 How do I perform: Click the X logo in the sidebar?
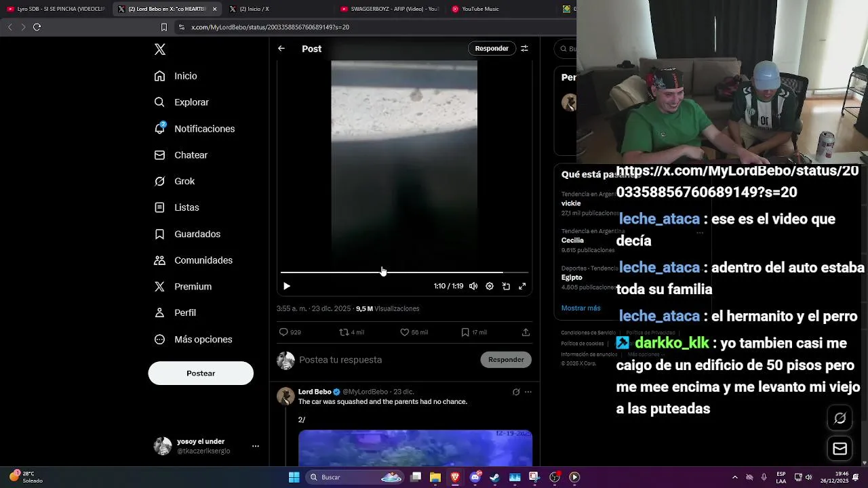tap(160, 49)
